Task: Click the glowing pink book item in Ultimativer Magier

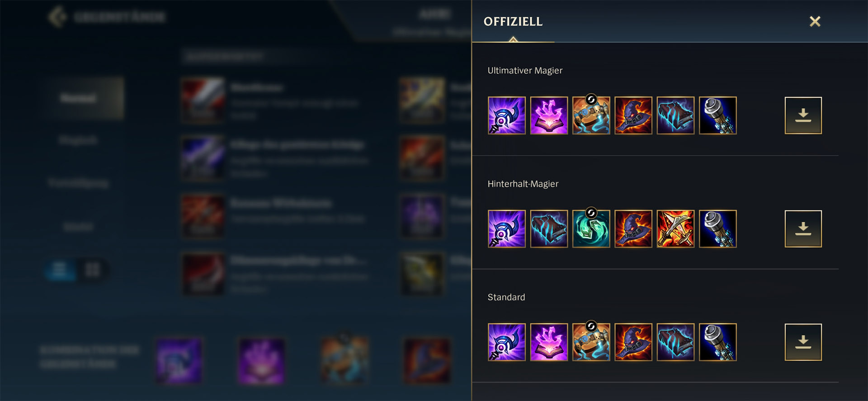Action: pyautogui.click(x=549, y=115)
